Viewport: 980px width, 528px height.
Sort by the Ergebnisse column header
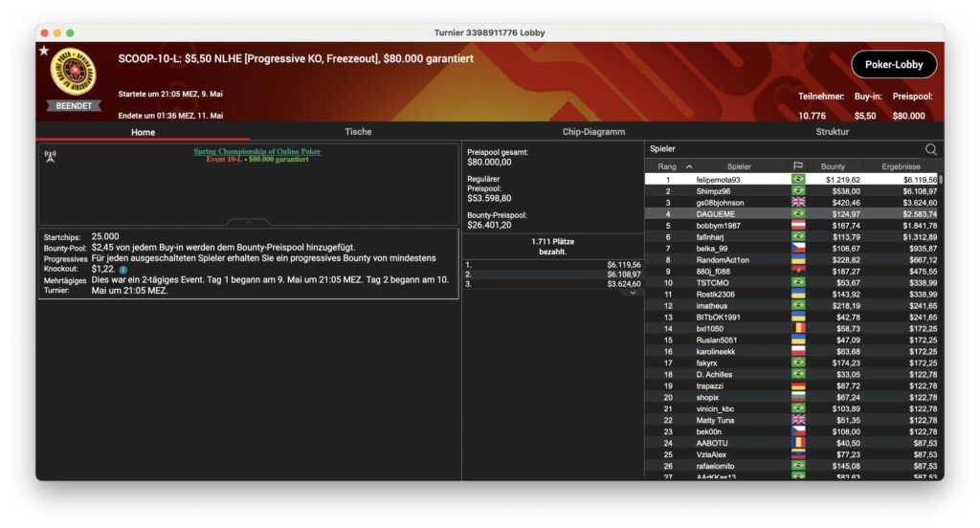[x=901, y=166]
